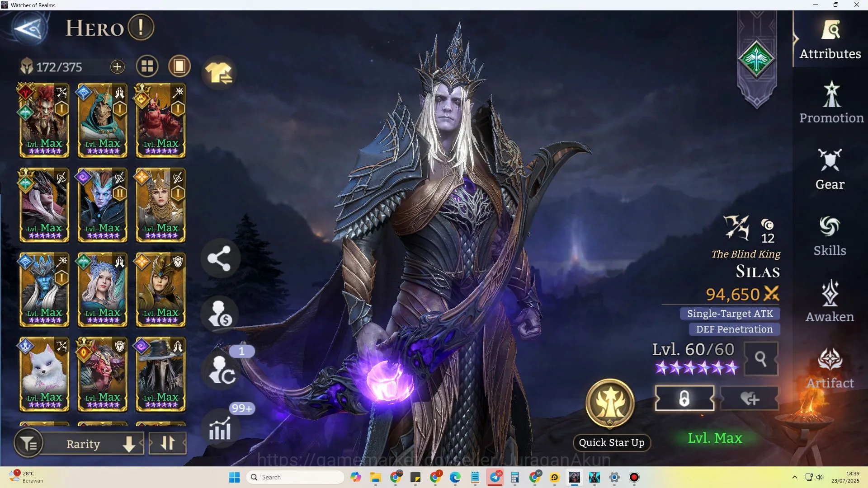Screen dimensions: 868x488
Task: Click the spiral token icon showing 12
Action: [768, 225]
